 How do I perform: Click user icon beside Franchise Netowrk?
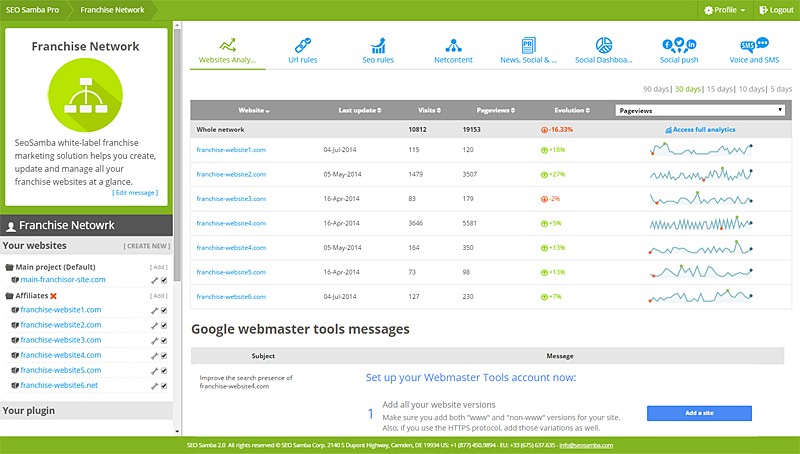pyautogui.click(x=11, y=226)
